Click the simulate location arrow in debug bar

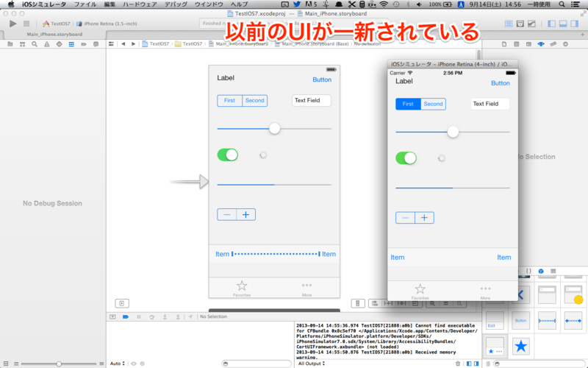190,316
